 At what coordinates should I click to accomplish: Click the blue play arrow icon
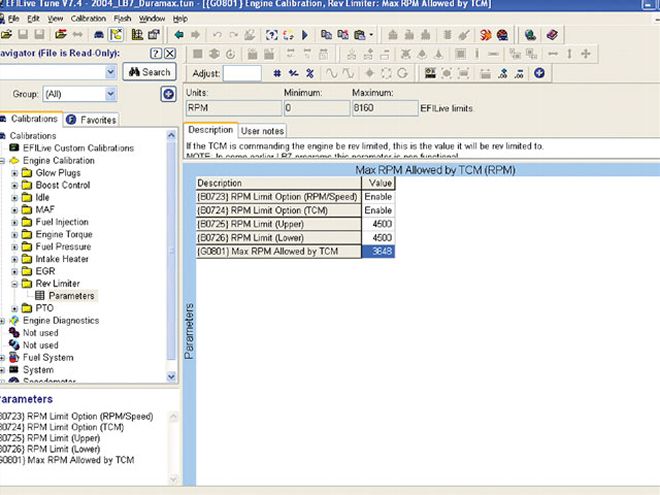coord(305,35)
